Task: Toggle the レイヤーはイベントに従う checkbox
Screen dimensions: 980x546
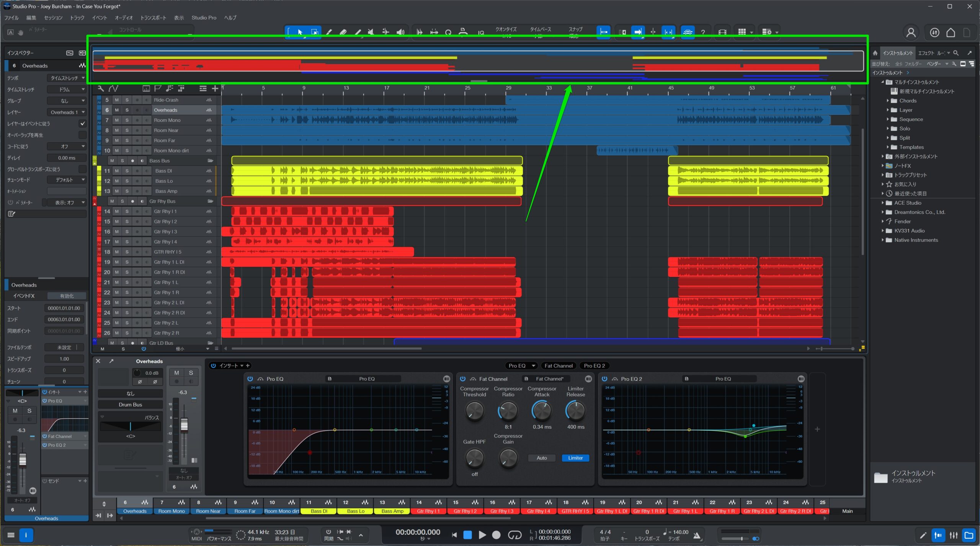Action: (x=82, y=123)
